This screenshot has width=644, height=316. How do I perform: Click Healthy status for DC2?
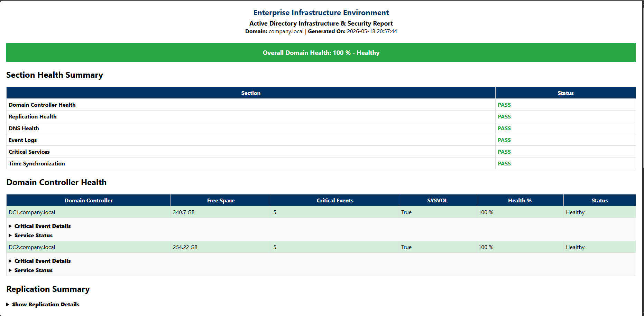575,247
